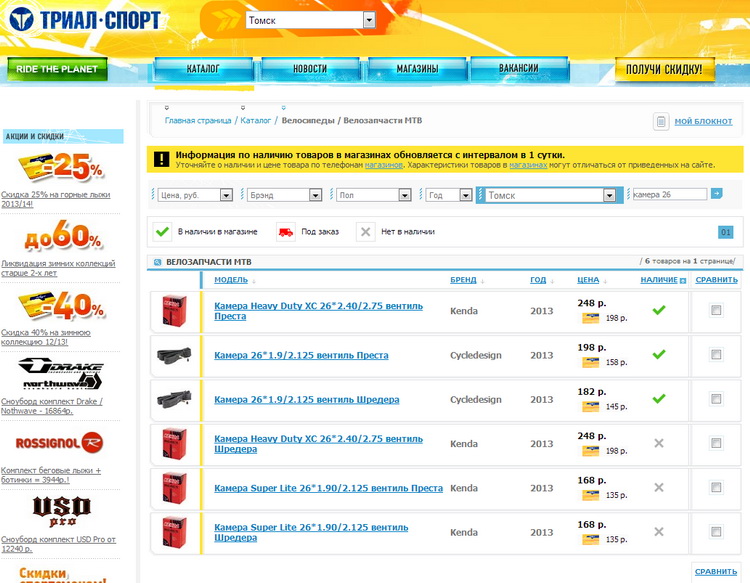The height and width of the screenshot is (583, 750).
Task: Click the magnifier icon beside Велозапчасти МТВ heading
Action: pos(157,262)
